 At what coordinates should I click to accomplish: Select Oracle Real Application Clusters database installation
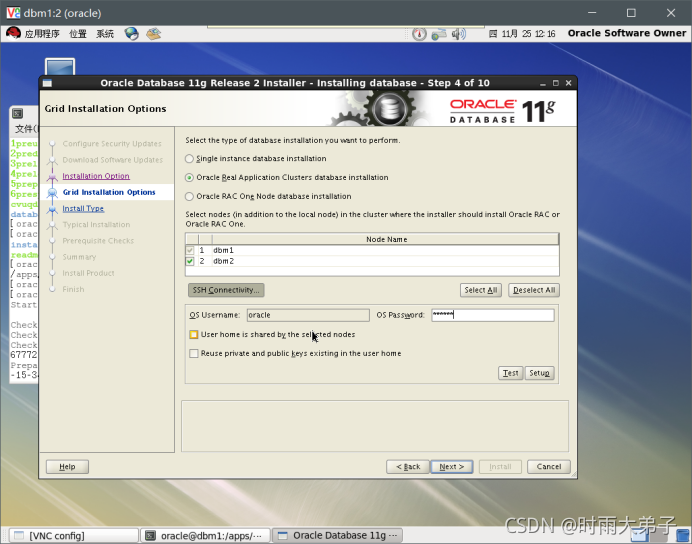(189, 177)
